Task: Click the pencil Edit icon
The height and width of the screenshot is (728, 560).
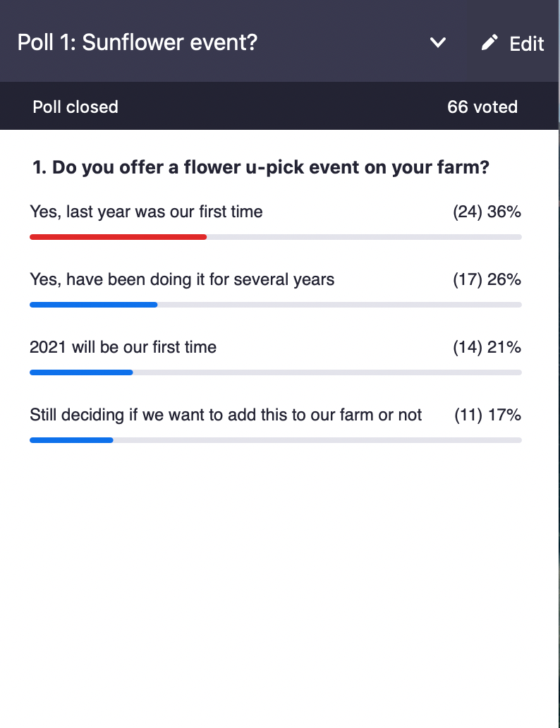Action: pyautogui.click(x=489, y=43)
